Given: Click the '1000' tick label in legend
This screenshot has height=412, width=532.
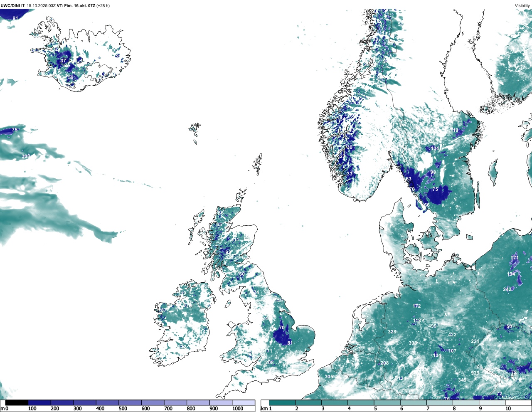Looking at the screenshot, I should (238, 409).
